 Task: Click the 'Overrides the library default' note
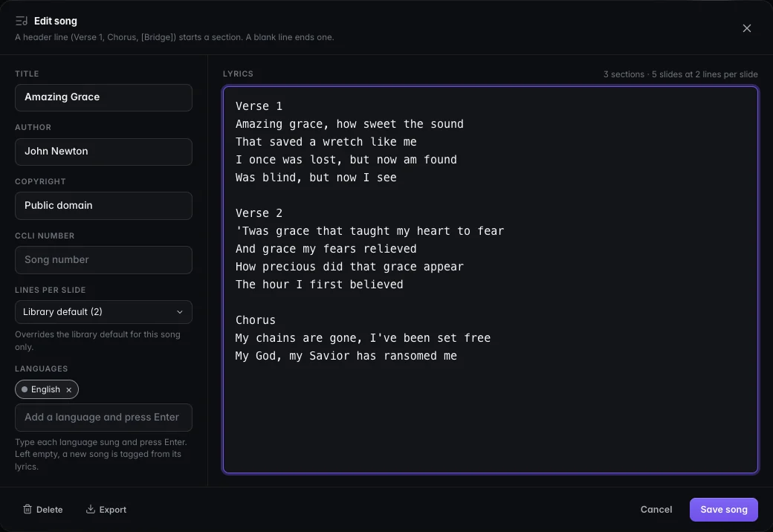pos(97,340)
